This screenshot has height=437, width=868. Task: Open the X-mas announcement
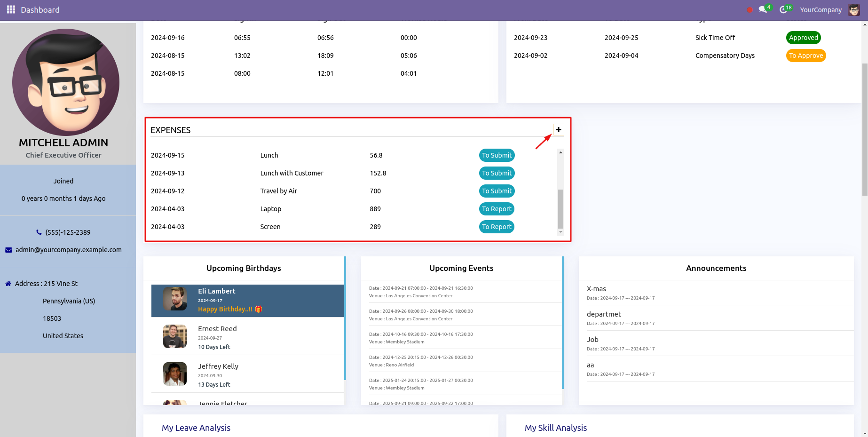pos(596,289)
